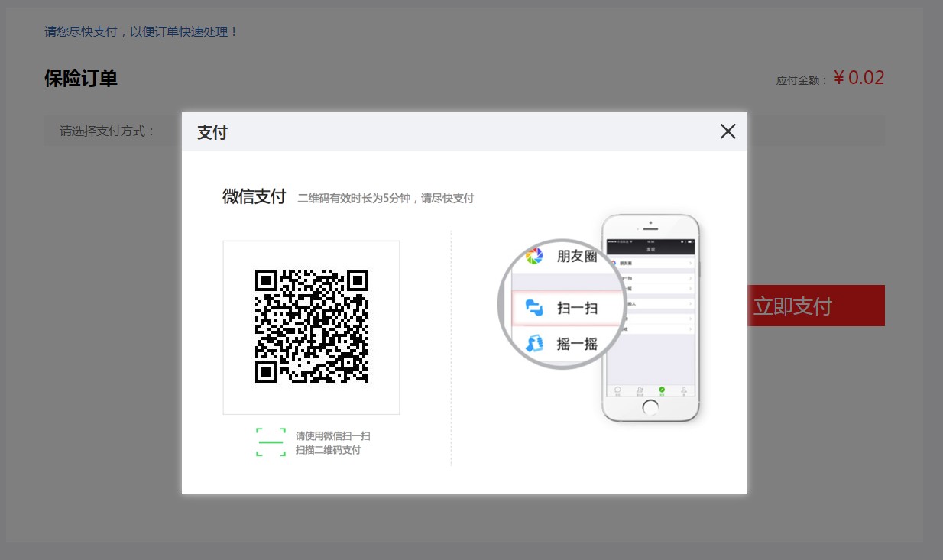This screenshot has width=943, height=560.
Task: Click the 保险订单 heading in background page
Action: coord(81,78)
